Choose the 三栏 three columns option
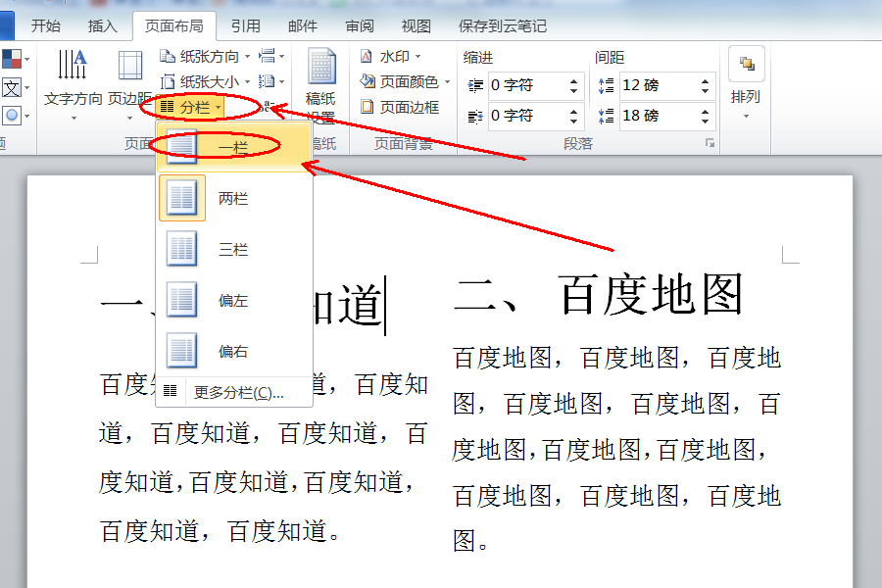Image resolution: width=882 pixels, height=588 pixels. pyautogui.click(x=234, y=249)
